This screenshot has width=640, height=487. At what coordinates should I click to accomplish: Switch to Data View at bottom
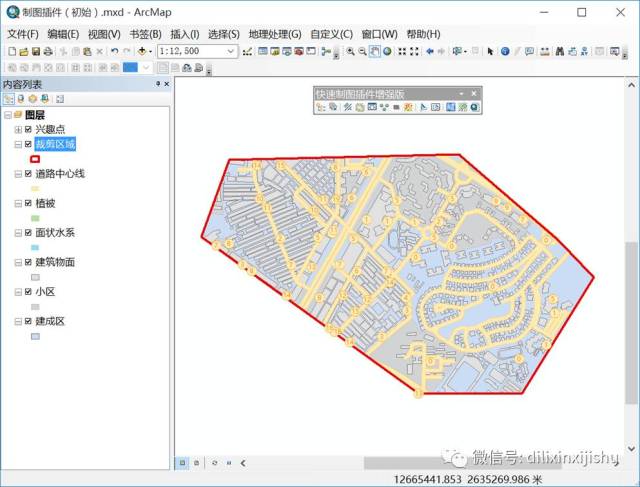(182, 463)
